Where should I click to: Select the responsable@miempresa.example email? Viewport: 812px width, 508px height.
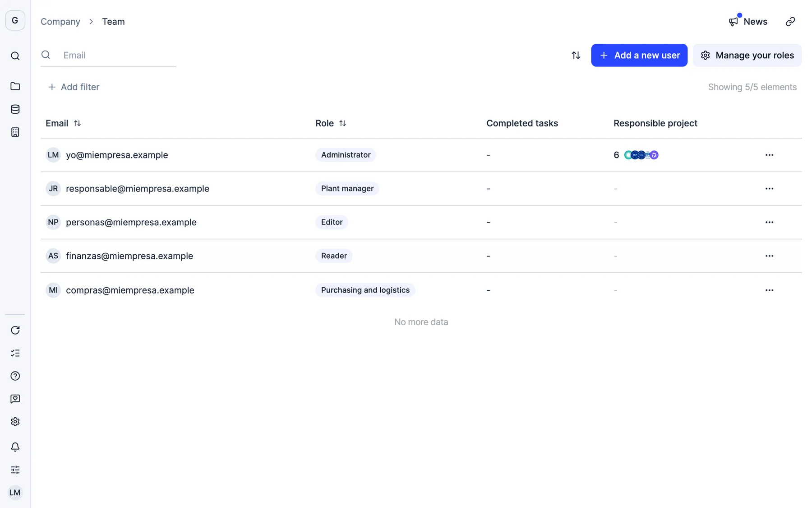point(138,189)
